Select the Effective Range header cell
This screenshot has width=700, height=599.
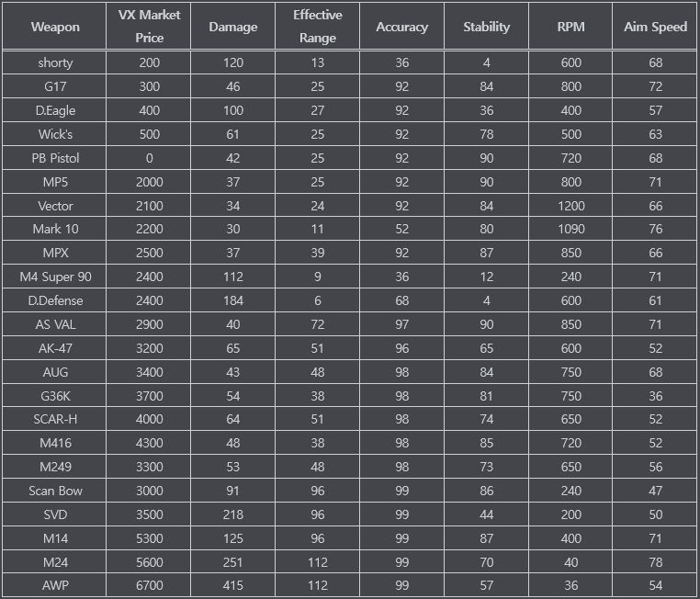(x=318, y=27)
